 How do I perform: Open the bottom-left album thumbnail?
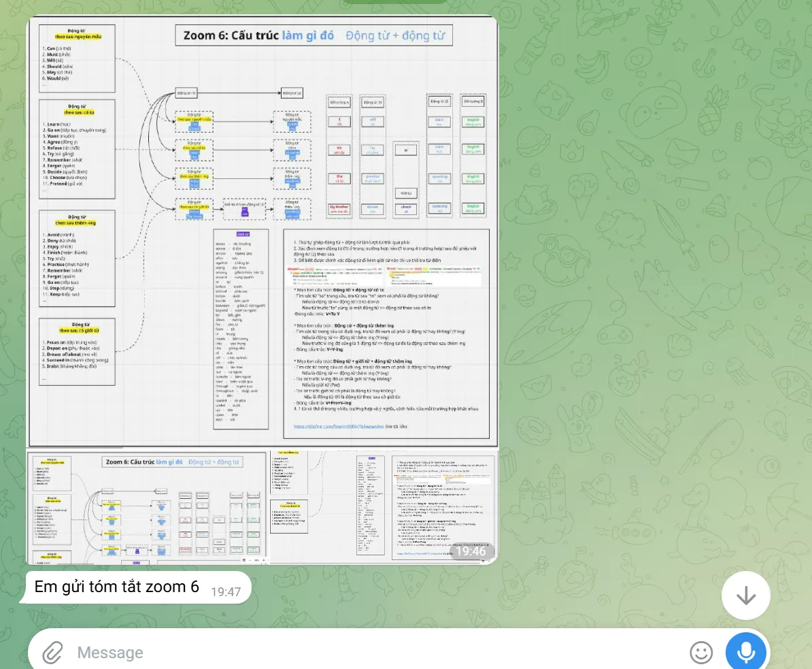click(x=146, y=507)
